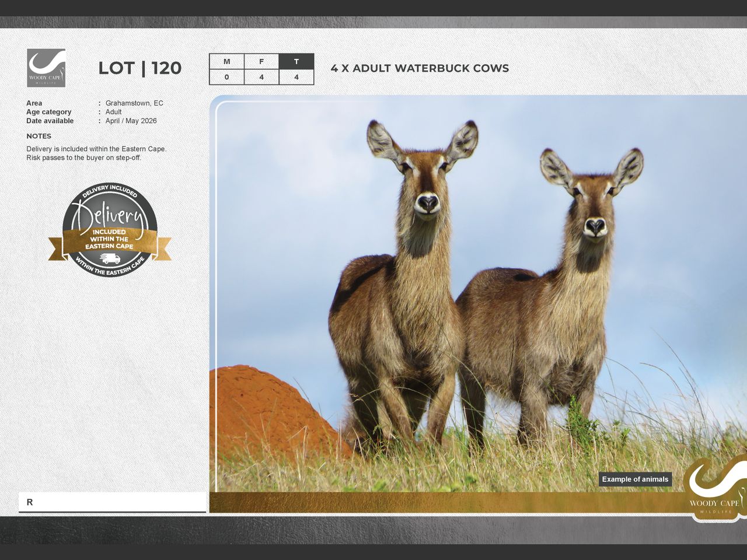Screen dimensions: 747x560
Task: Click the 'Grahamstown, EC' area value
Action: (x=134, y=103)
